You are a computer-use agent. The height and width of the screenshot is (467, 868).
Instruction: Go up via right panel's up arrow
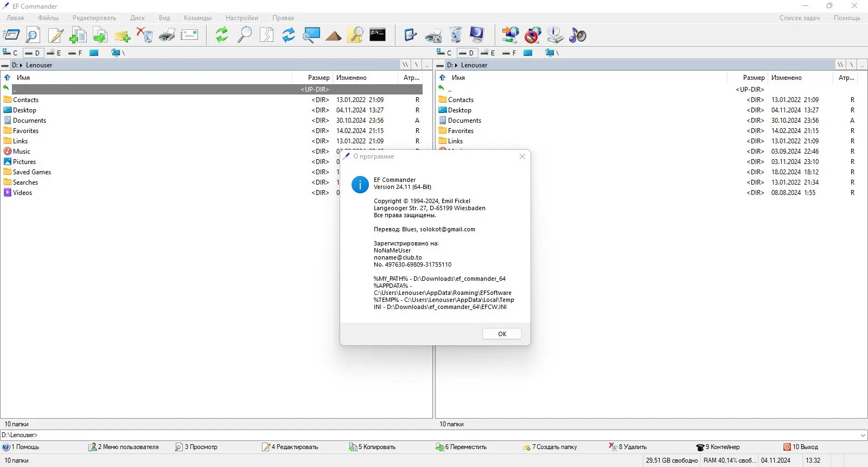click(x=442, y=78)
